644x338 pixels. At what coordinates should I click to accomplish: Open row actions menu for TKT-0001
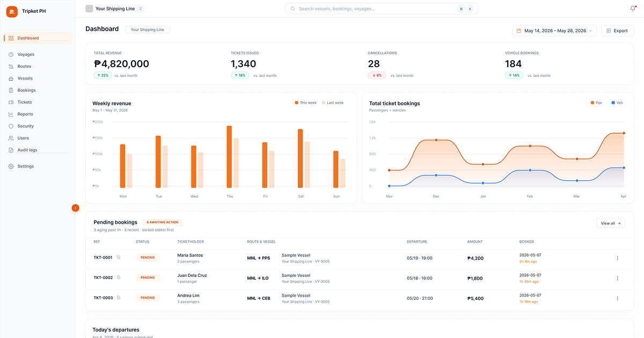click(x=617, y=258)
